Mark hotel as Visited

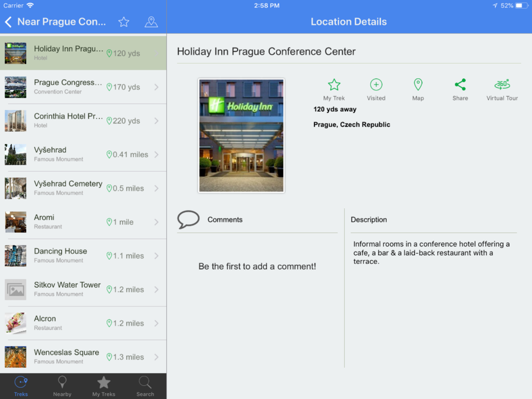click(376, 90)
